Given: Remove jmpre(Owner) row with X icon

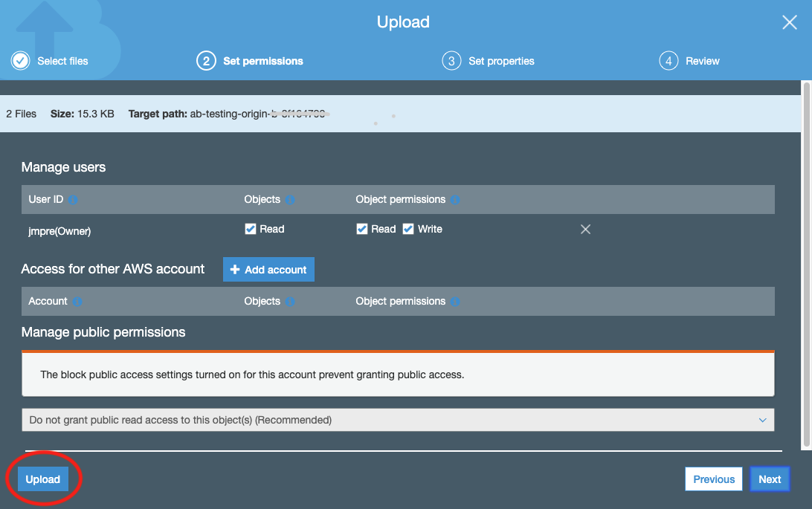Looking at the screenshot, I should (585, 229).
